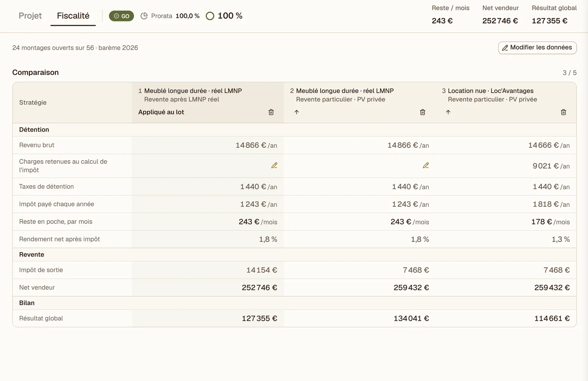Screen dimensions: 588x381
Task: Click Résultat global value 114 661 €
Action: pyautogui.click(x=552, y=319)
